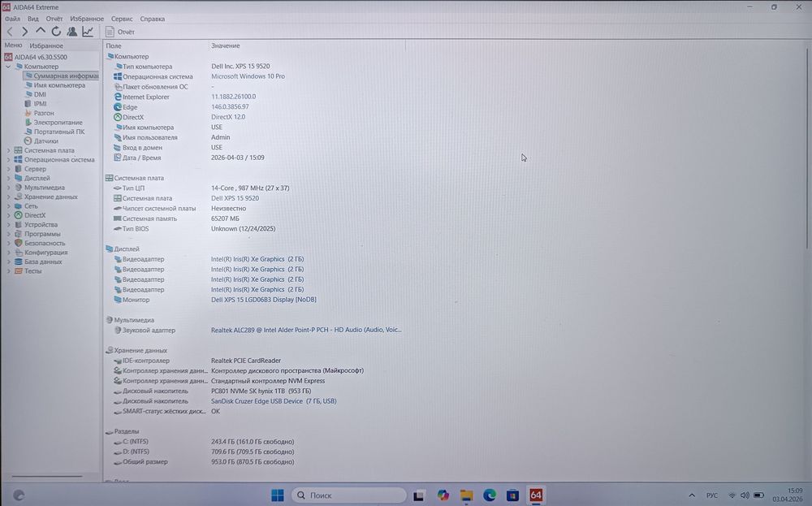Open the 14-Core, 987 MHz processor value
This screenshot has width=812, height=506.
250,188
